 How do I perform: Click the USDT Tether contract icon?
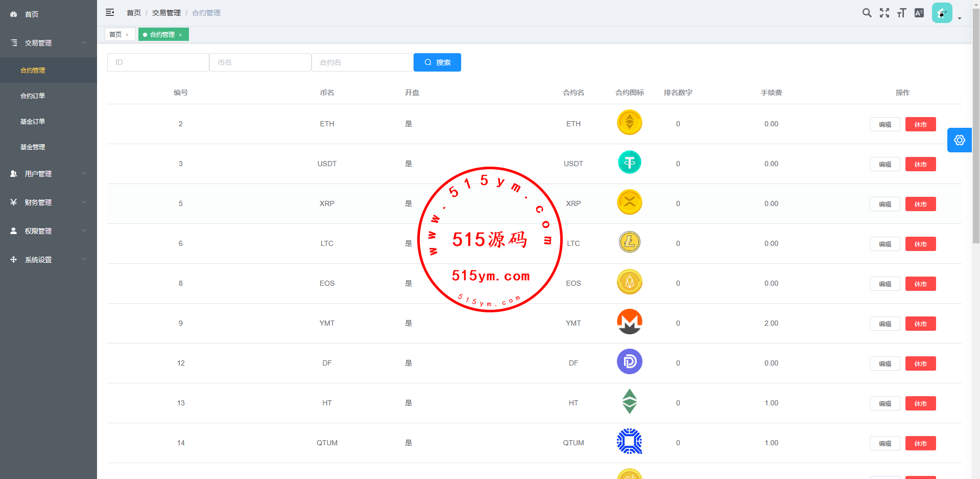pos(629,163)
